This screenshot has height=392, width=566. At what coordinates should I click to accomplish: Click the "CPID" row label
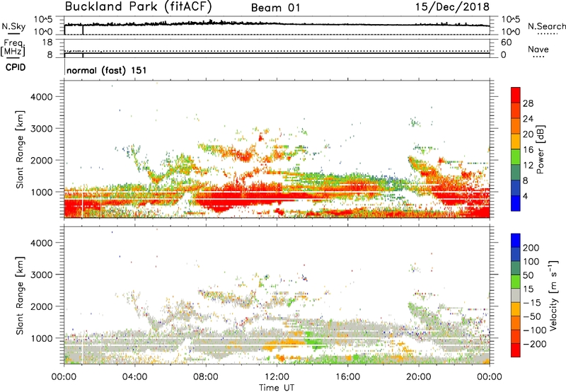coord(16,67)
